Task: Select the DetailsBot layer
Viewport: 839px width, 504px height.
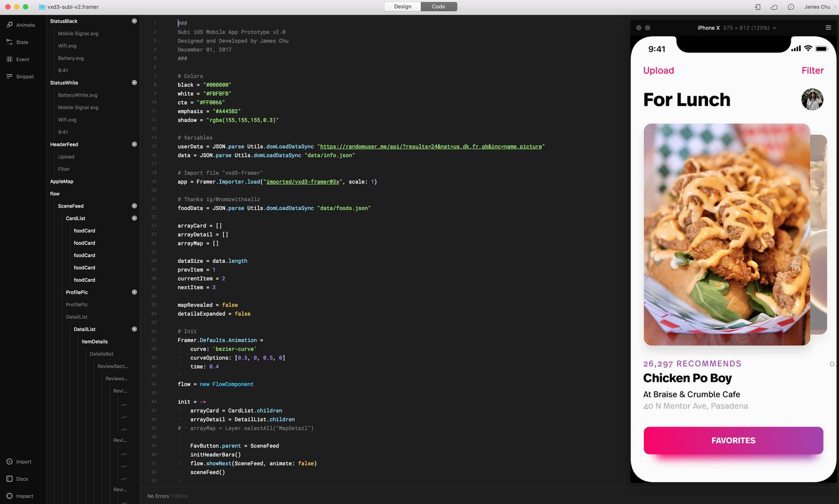Action: click(101, 354)
